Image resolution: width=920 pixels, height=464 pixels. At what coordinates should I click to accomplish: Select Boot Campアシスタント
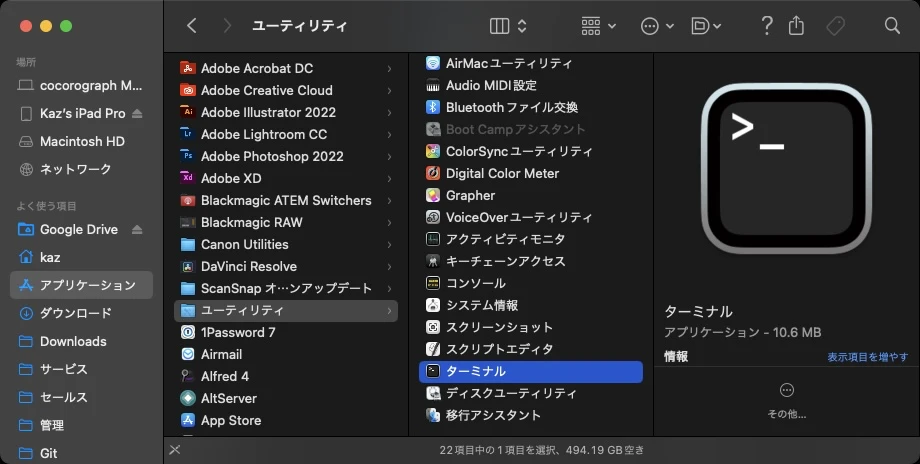click(x=531, y=129)
